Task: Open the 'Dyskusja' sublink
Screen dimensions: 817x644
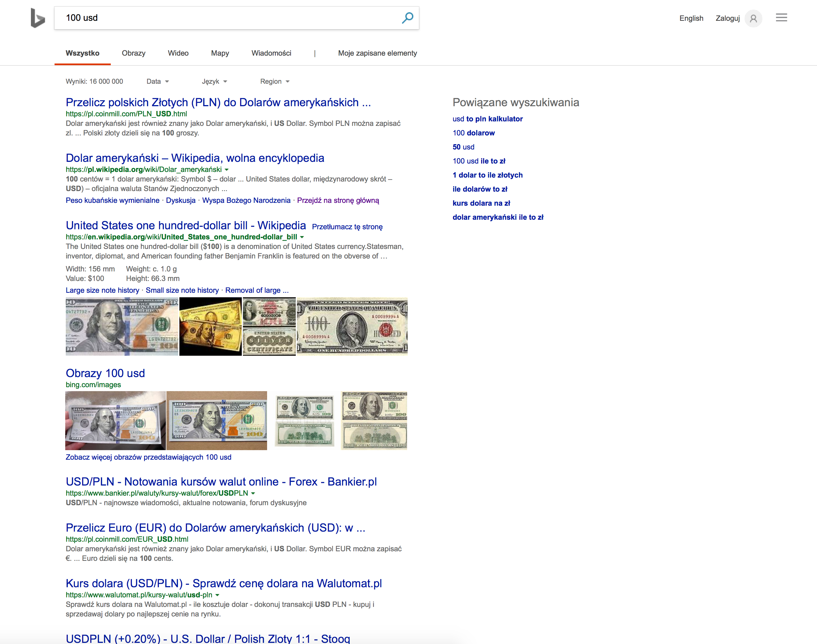Action: click(181, 200)
